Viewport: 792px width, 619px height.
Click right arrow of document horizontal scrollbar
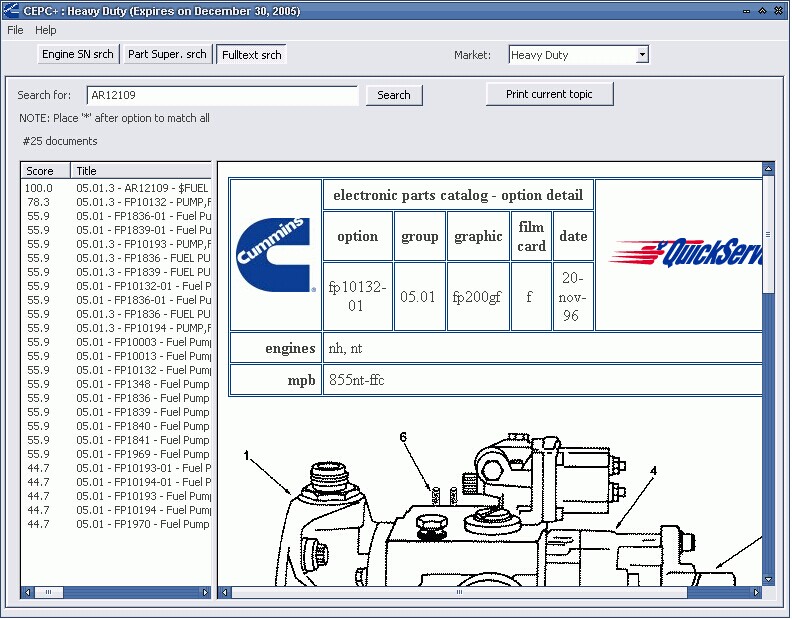pyautogui.click(x=755, y=592)
